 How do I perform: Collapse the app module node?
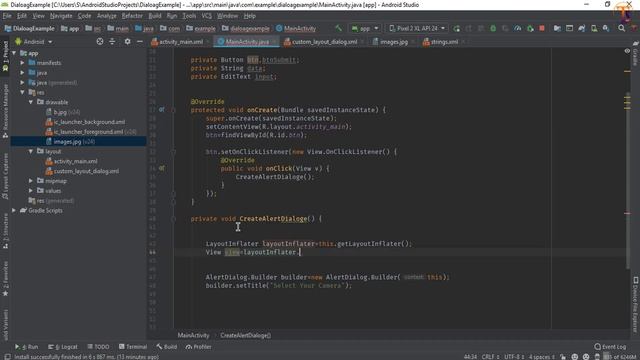click(x=14, y=53)
